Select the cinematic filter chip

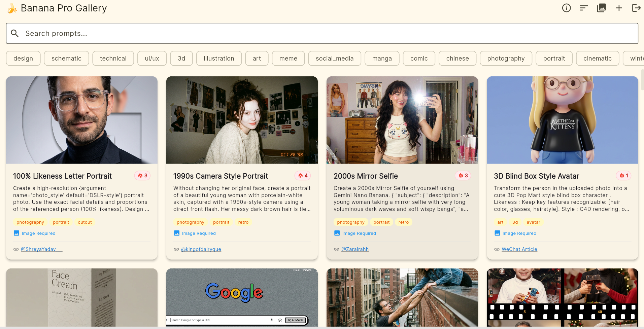click(x=598, y=59)
